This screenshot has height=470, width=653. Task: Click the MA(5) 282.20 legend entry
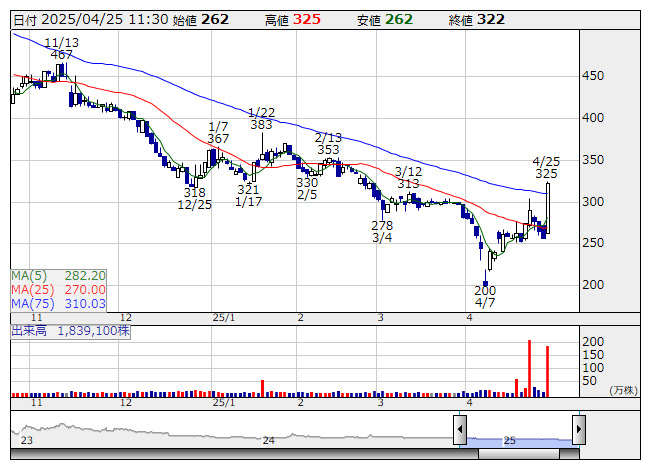coord(58,276)
